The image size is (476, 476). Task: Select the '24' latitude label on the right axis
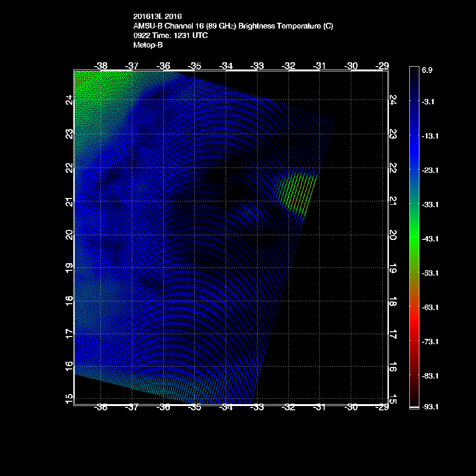[x=393, y=99]
